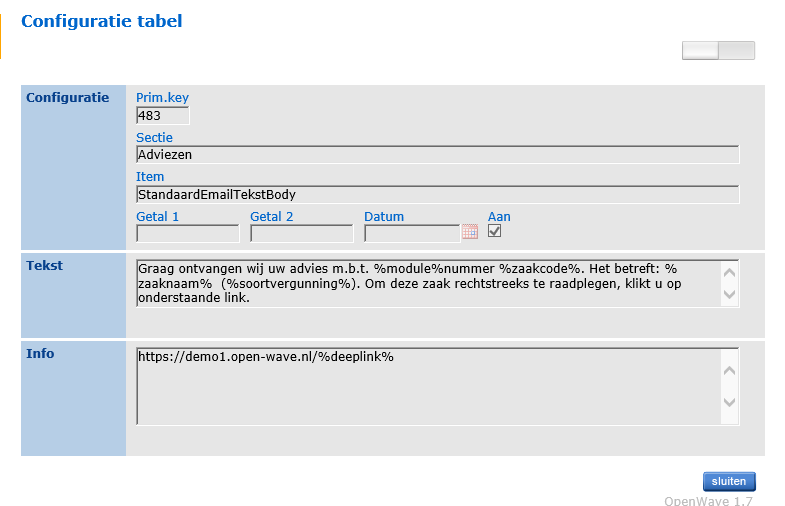Viewport: 785px width, 506px height.
Task: Click the OpenWave 1.7 version label
Action: coord(708,500)
